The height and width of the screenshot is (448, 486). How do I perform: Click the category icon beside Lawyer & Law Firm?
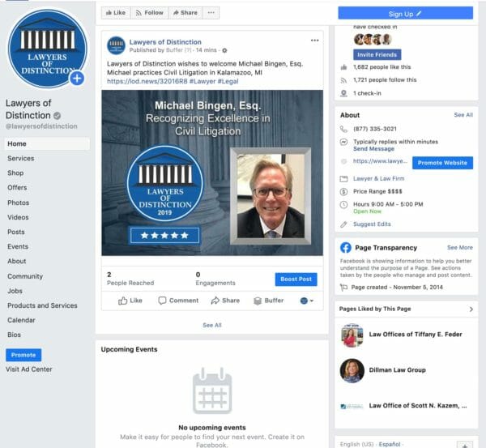(x=343, y=178)
